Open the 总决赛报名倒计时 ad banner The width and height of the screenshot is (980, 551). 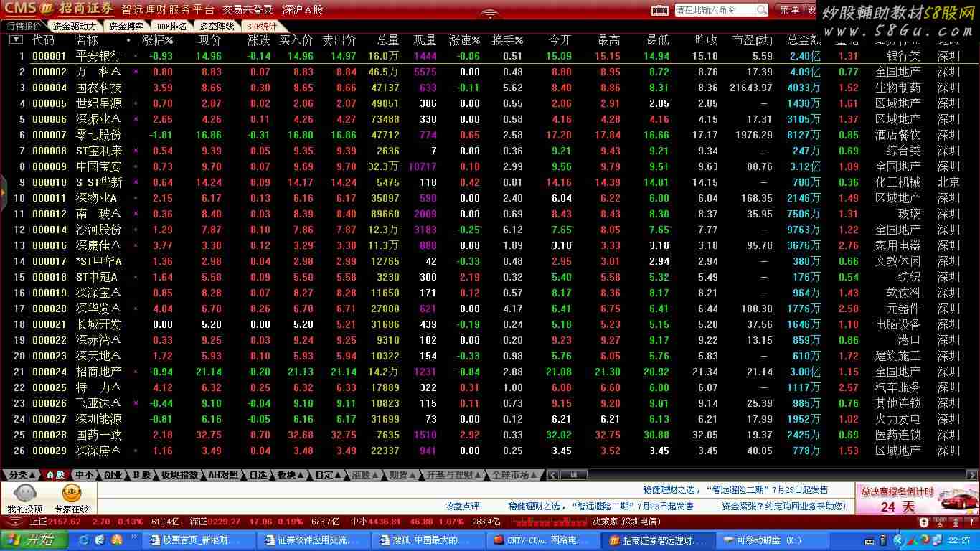916,499
